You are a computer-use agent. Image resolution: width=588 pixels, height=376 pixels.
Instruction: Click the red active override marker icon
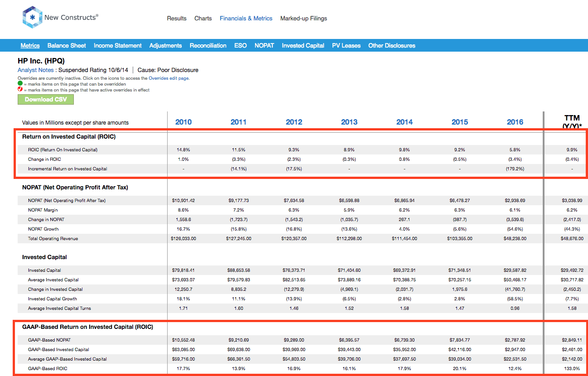[x=20, y=90]
